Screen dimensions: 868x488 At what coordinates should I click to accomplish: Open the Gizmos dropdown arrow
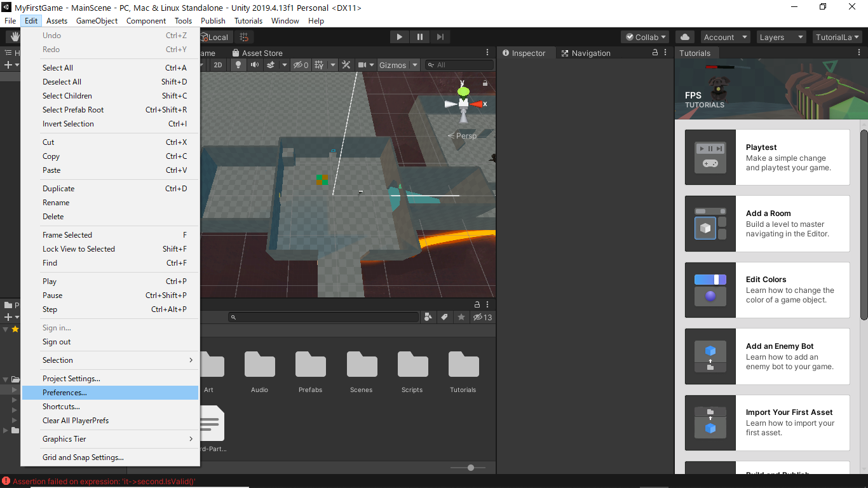[x=415, y=65]
